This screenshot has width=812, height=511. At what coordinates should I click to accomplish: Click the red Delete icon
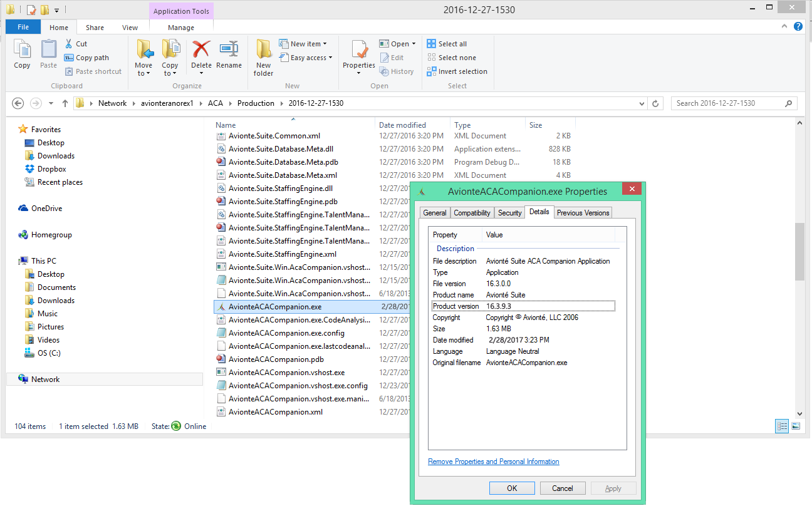[x=201, y=49]
